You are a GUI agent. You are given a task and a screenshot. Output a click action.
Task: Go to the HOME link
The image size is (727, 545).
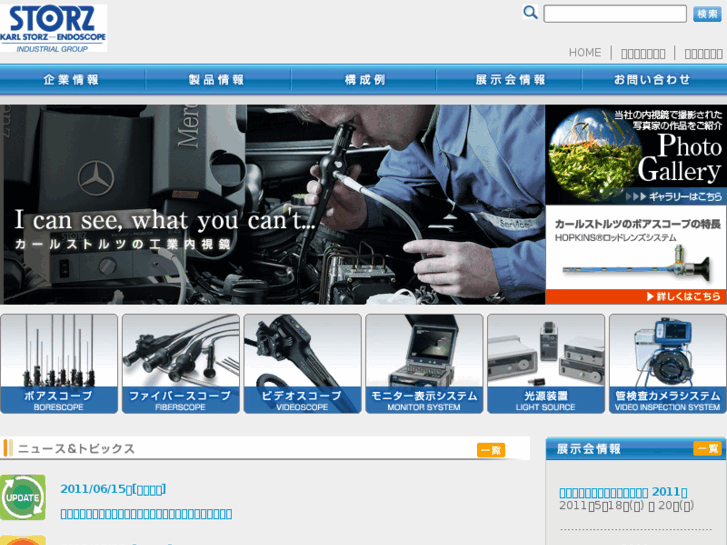click(585, 53)
